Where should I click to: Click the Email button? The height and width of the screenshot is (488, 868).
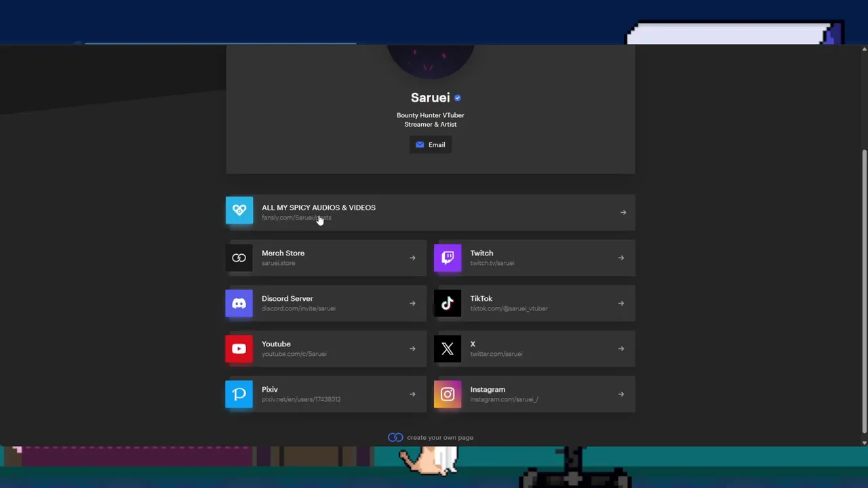[431, 144]
